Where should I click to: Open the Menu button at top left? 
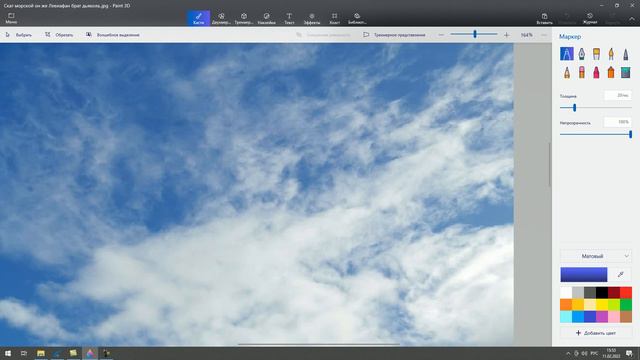(11, 18)
